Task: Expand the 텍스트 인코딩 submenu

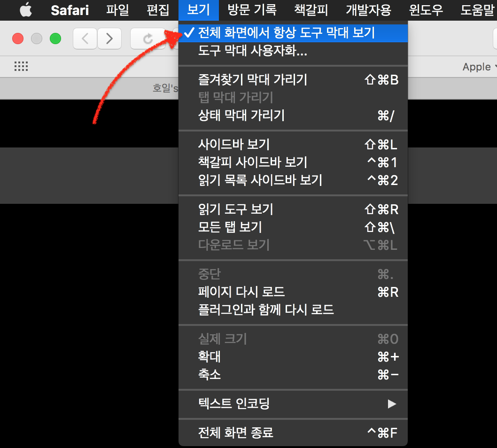Action: (x=293, y=404)
